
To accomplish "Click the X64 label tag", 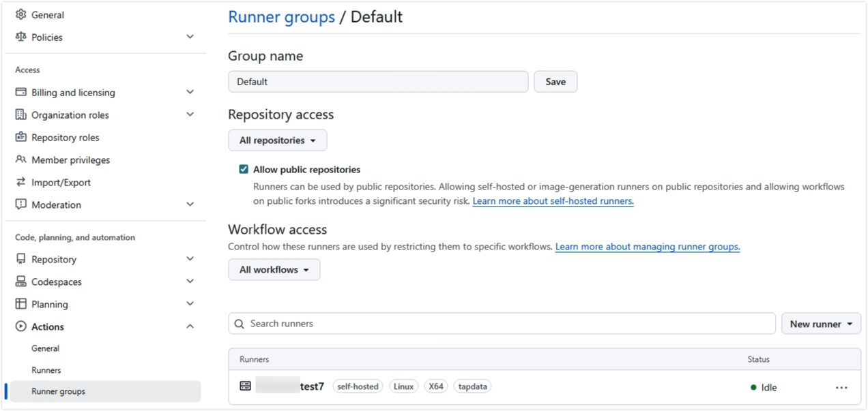I will pyautogui.click(x=435, y=386).
